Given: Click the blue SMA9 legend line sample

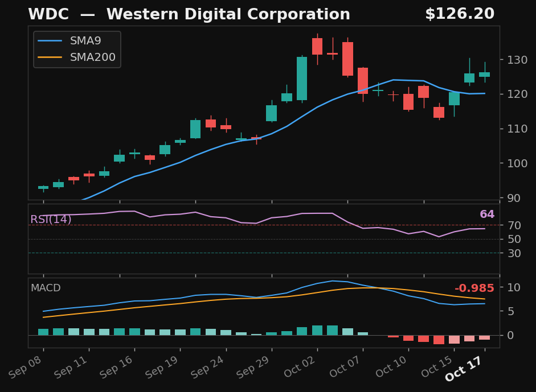Looking at the screenshot, I should (x=50, y=40).
